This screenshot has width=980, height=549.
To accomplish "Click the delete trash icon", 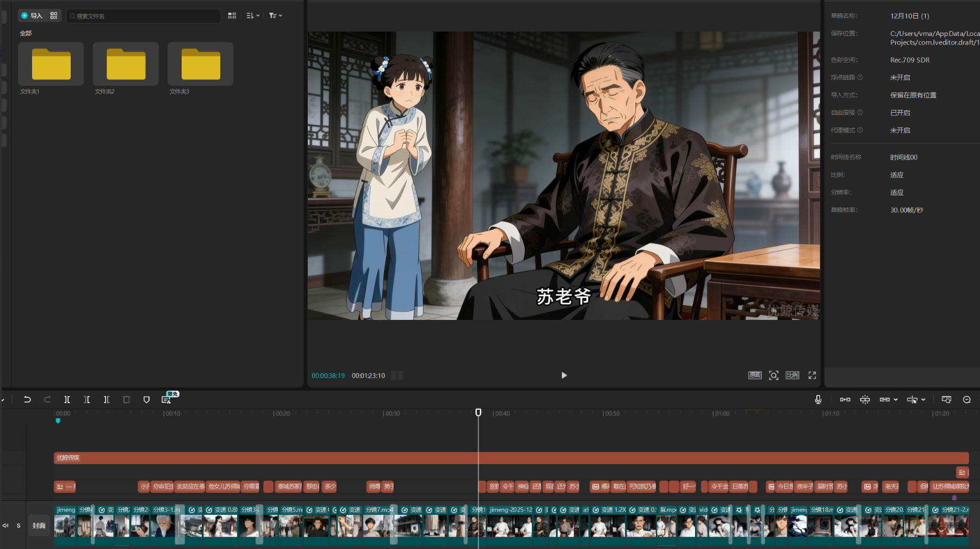I will (x=126, y=399).
